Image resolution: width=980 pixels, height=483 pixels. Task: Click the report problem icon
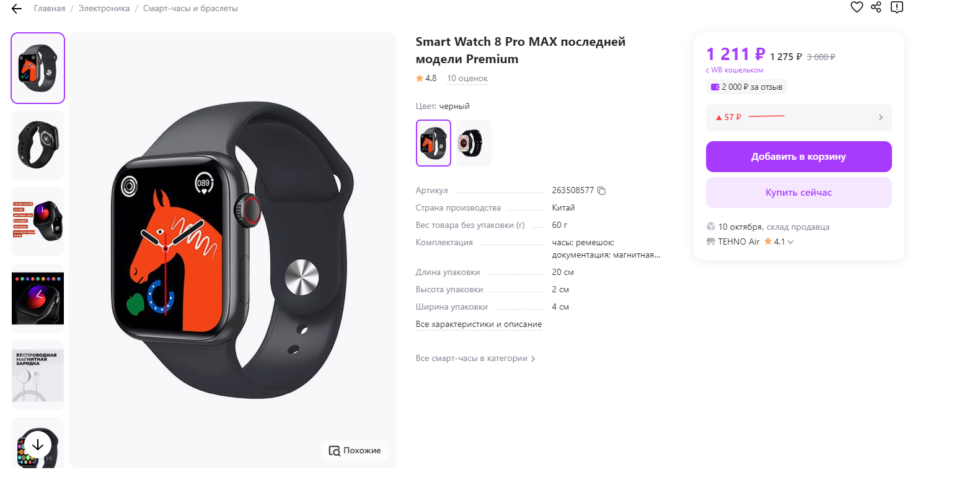coord(896,7)
